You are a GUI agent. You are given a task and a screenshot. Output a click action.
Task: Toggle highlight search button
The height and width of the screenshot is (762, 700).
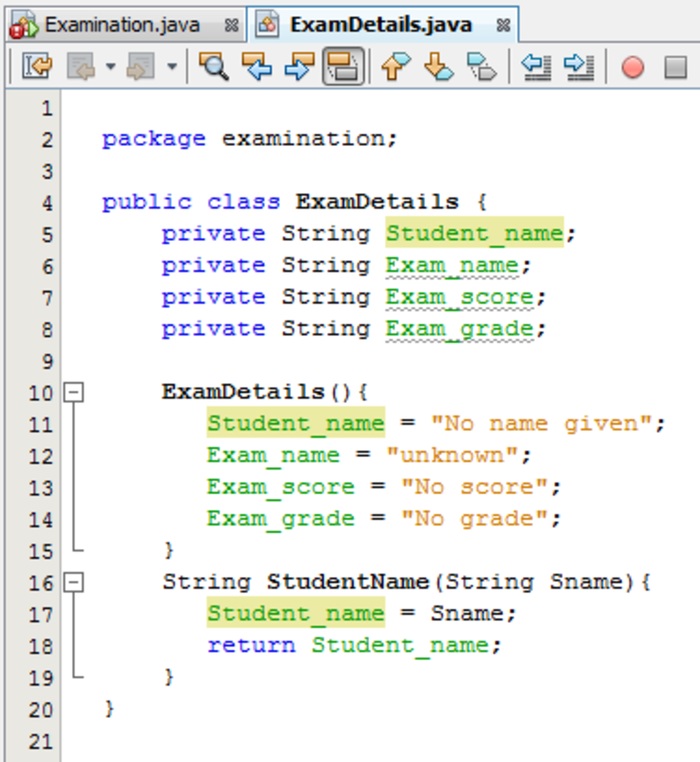point(343,66)
